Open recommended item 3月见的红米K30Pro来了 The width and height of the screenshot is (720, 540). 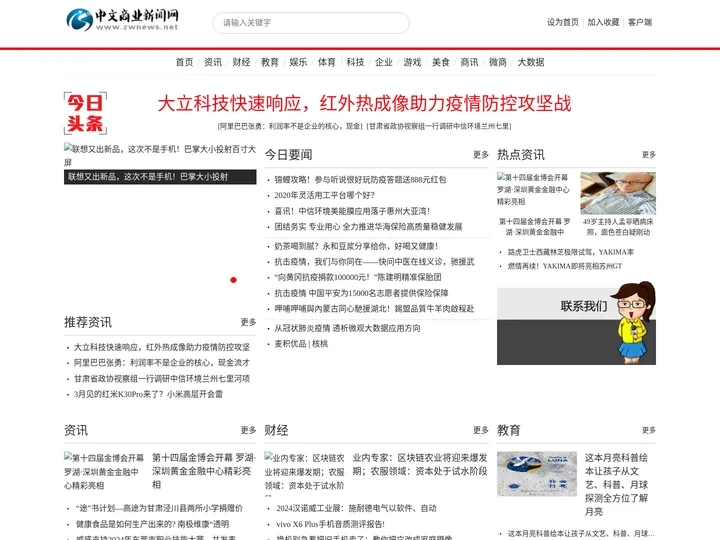pos(148,394)
